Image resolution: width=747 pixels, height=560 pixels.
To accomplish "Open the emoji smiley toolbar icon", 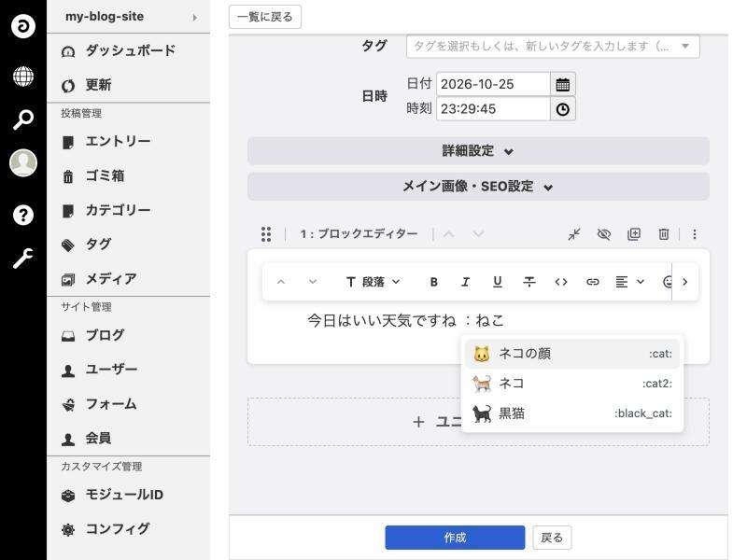I will (x=668, y=282).
